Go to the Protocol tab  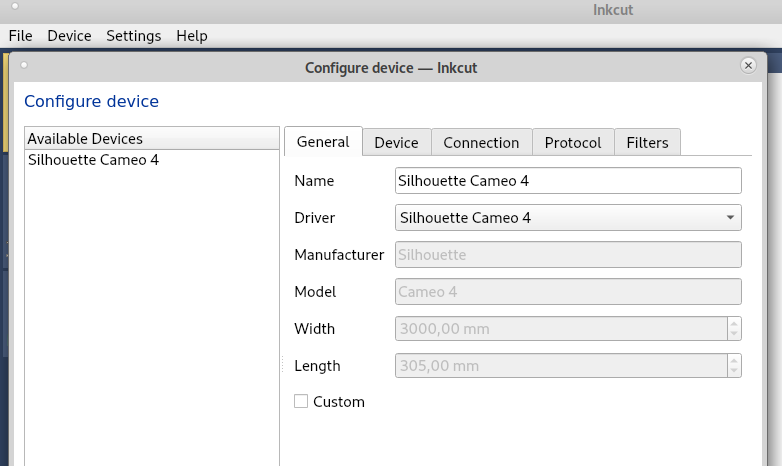coord(573,143)
